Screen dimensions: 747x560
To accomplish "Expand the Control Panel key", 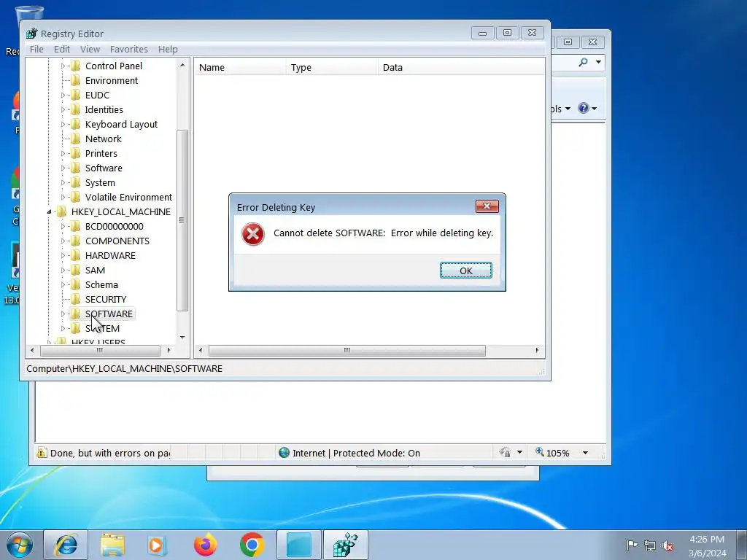I will [63, 66].
